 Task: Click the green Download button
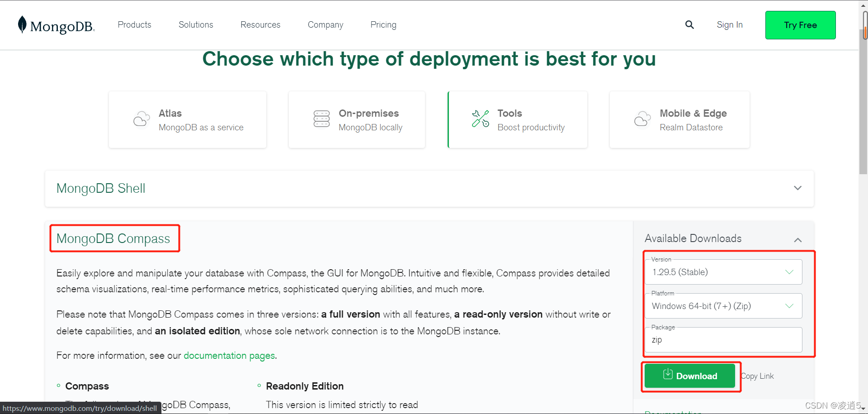point(690,376)
